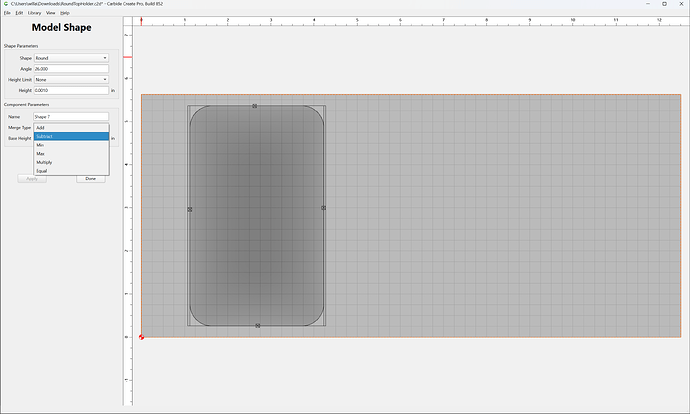Open the Library menu
Image resolution: width=690 pixels, height=414 pixels.
point(34,13)
